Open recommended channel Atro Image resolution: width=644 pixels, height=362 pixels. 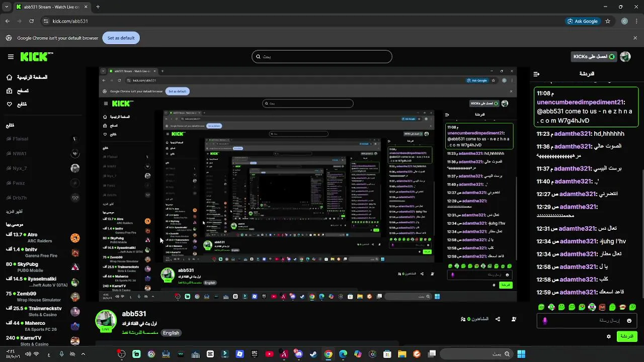(43, 238)
